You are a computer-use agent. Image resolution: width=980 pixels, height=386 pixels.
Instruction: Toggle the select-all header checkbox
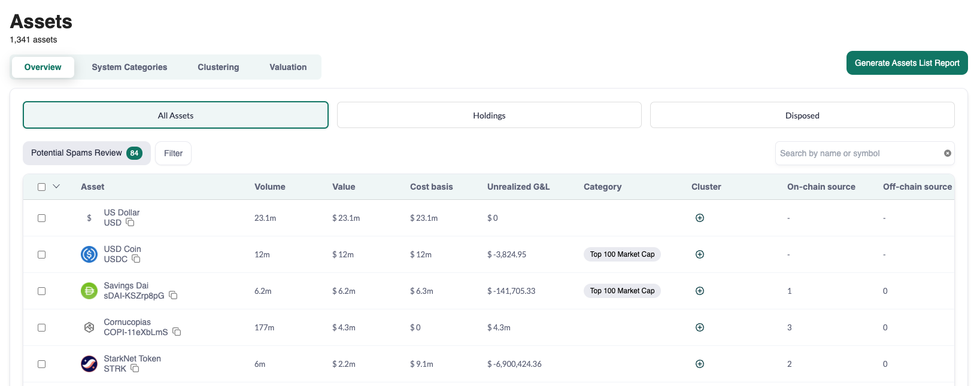42,187
